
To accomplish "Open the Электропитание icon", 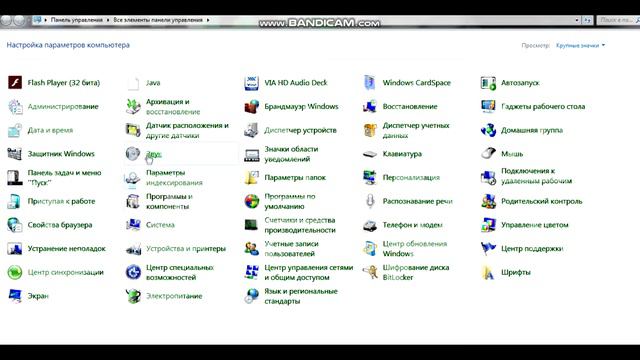I will [133, 296].
